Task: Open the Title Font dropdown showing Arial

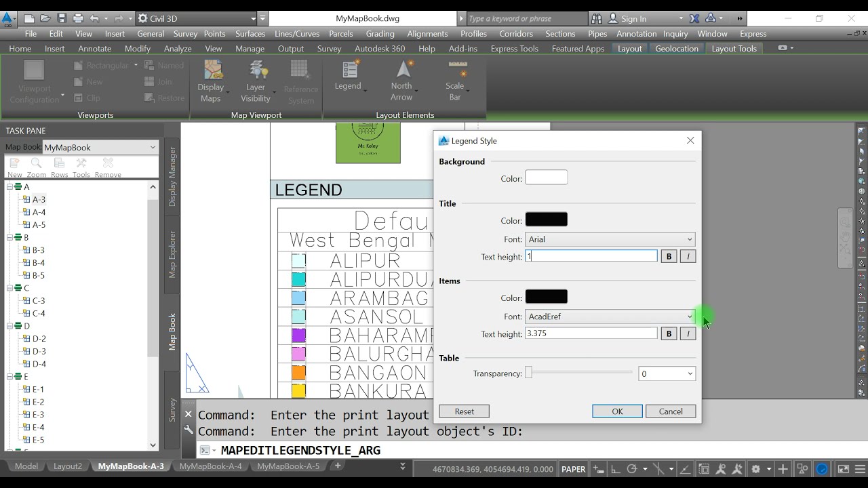Action: tap(610, 239)
